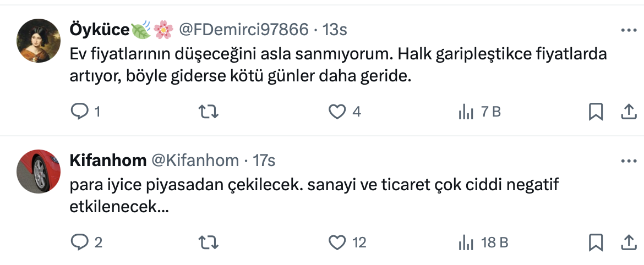Open more options for Öyküce's tweet

coord(628,30)
